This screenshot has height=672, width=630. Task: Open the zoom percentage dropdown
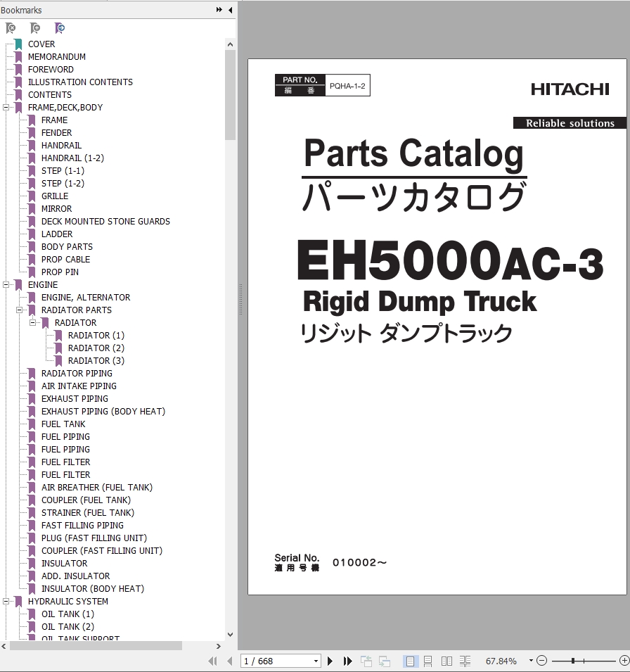pos(531,661)
